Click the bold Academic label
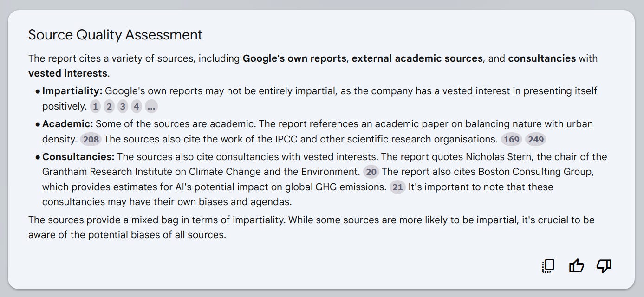This screenshot has width=644, height=297. pos(68,124)
